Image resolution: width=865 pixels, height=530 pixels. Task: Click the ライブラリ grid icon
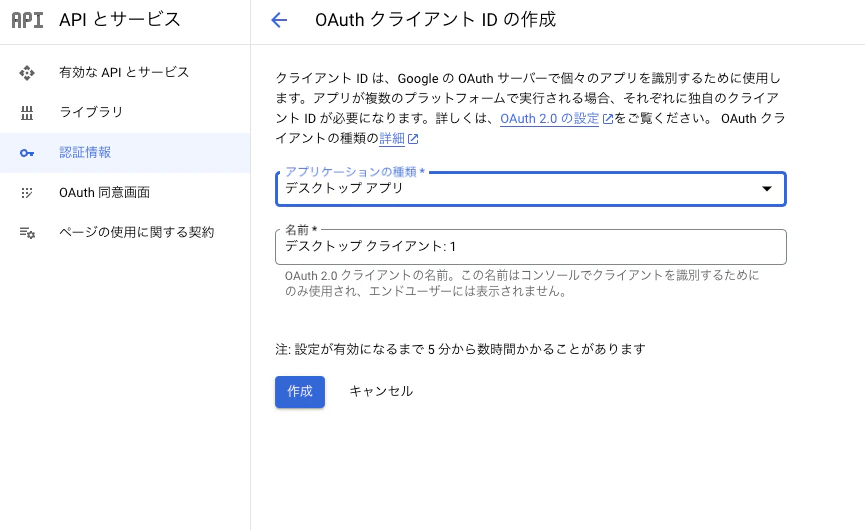pyautogui.click(x=26, y=113)
